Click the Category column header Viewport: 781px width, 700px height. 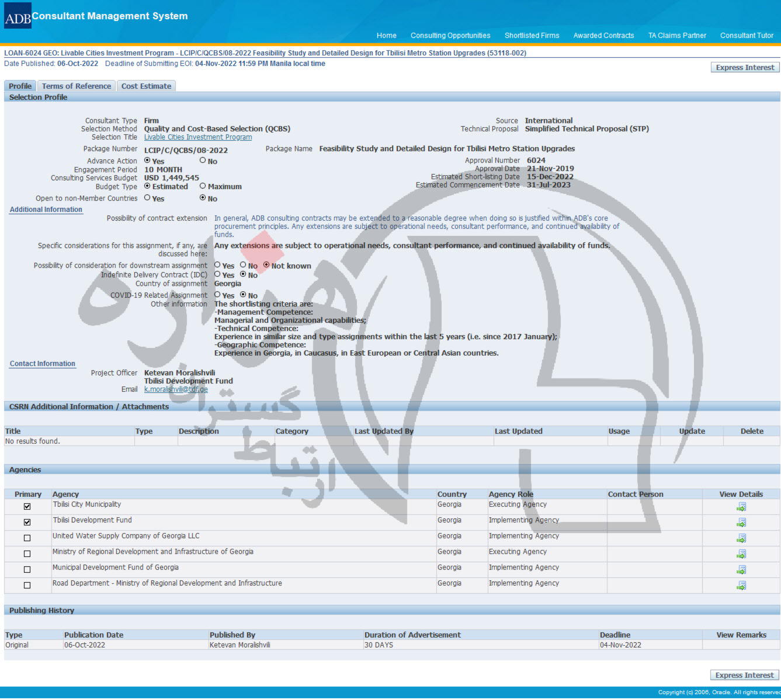coord(292,431)
